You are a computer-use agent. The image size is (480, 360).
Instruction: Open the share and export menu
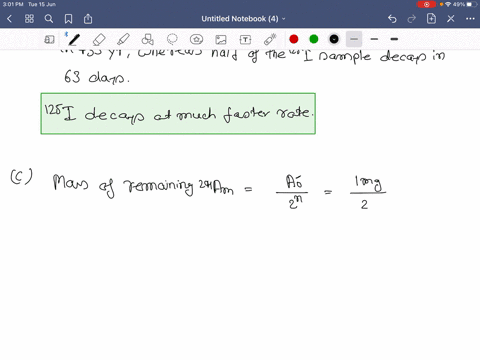pos(88,19)
